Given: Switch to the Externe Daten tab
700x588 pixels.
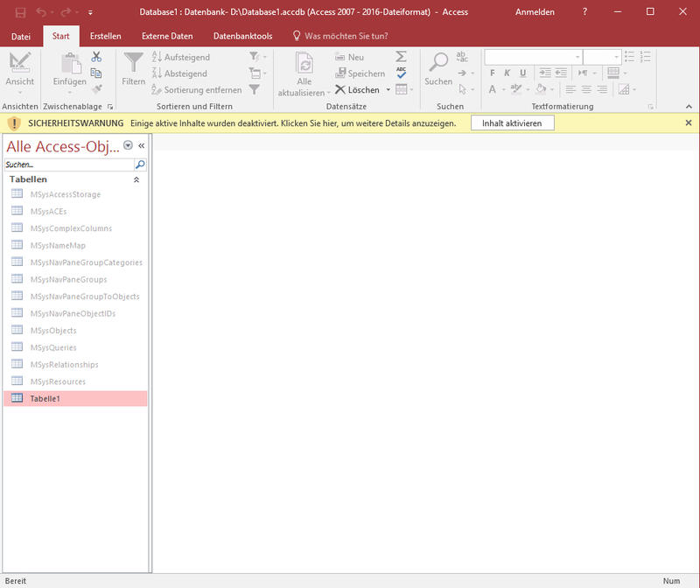Looking at the screenshot, I should pos(167,36).
